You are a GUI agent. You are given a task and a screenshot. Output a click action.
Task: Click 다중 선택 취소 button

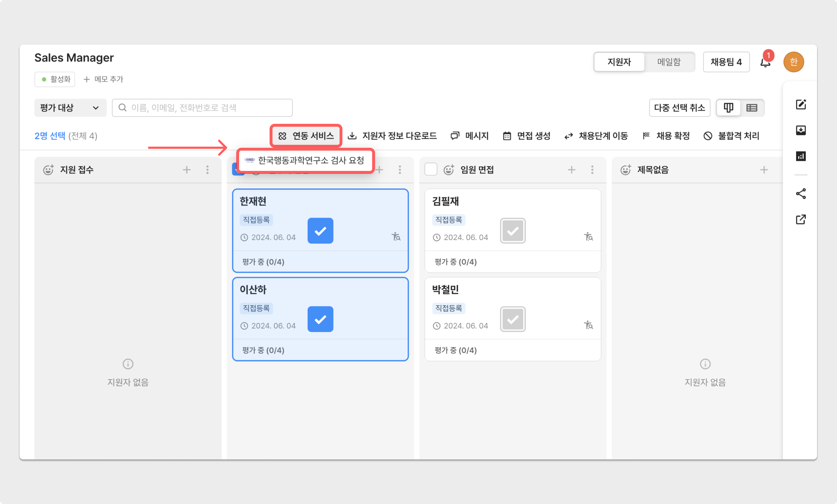[679, 108]
